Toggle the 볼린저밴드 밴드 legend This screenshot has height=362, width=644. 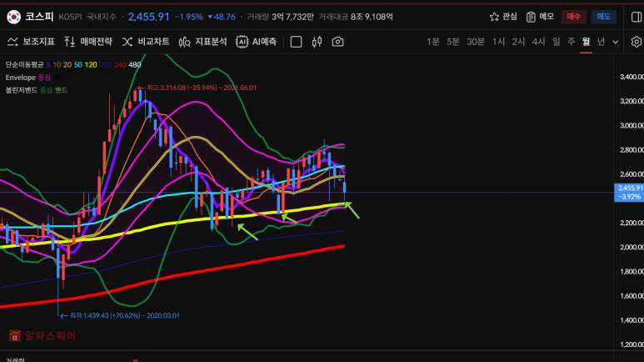(x=61, y=90)
